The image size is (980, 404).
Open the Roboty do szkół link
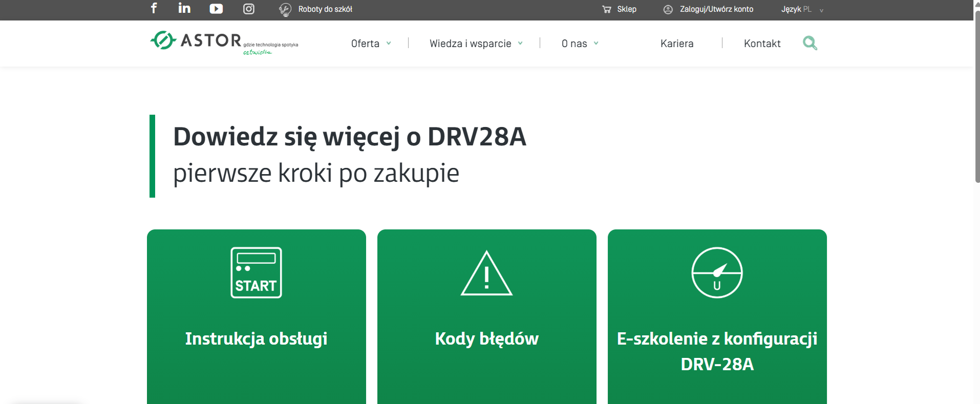pos(325,9)
